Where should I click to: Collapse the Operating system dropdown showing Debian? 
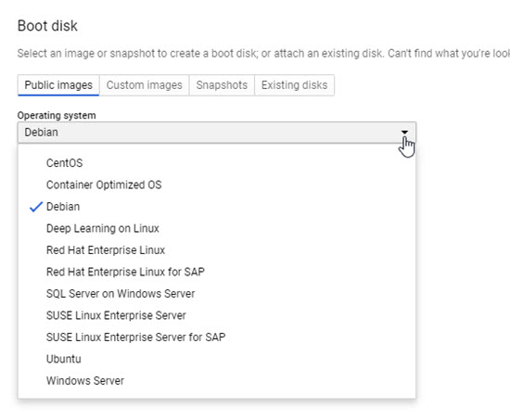coord(217,133)
